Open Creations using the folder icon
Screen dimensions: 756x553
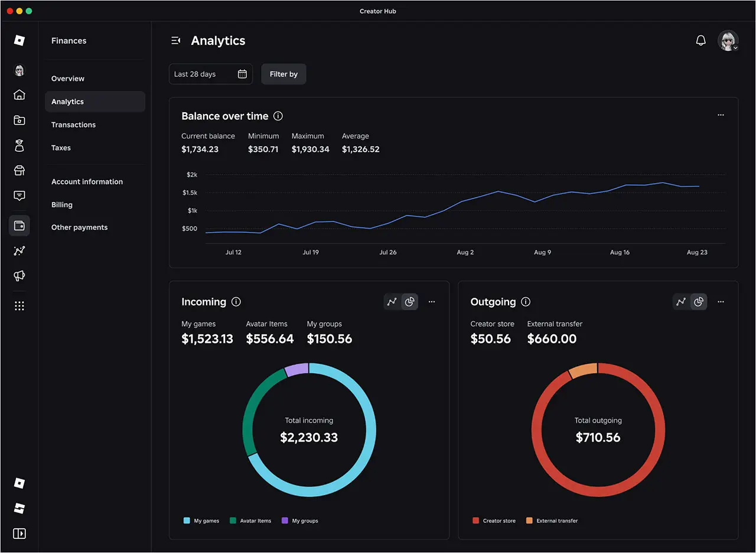click(19, 120)
